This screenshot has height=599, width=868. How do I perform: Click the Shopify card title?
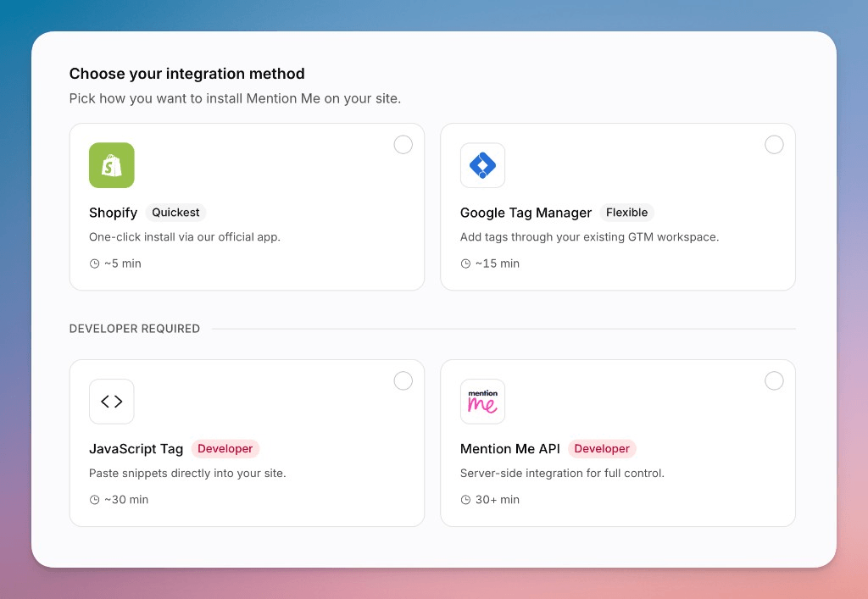tap(113, 213)
